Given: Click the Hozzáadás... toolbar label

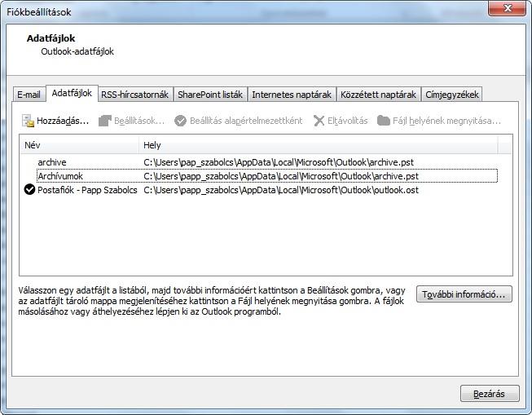Looking at the screenshot, I should click(63, 121).
